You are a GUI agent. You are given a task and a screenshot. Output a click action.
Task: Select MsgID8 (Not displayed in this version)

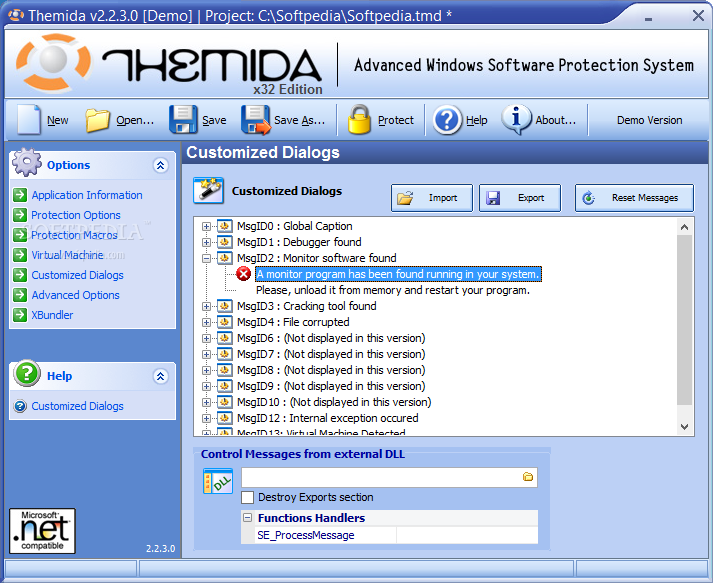point(331,370)
